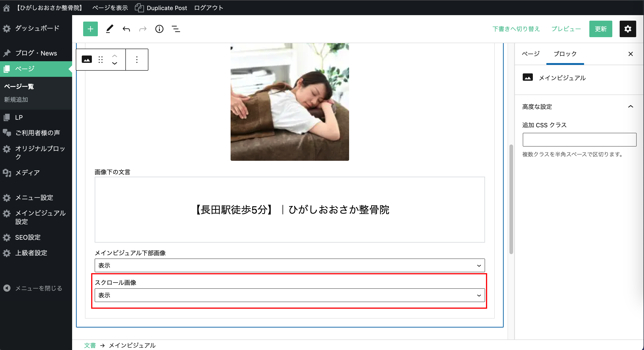Open the スクロール画像 dropdown
The width and height of the screenshot is (644, 350).
pyautogui.click(x=289, y=295)
